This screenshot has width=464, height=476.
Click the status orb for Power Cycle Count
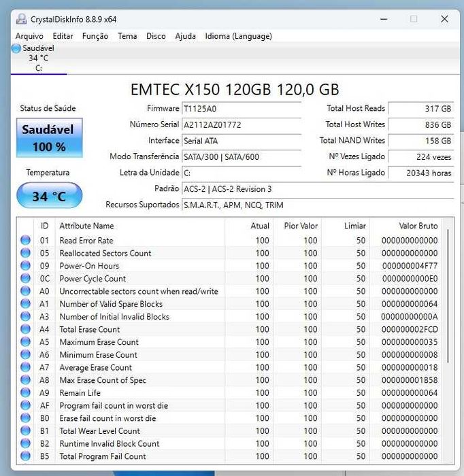pos(25,278)
